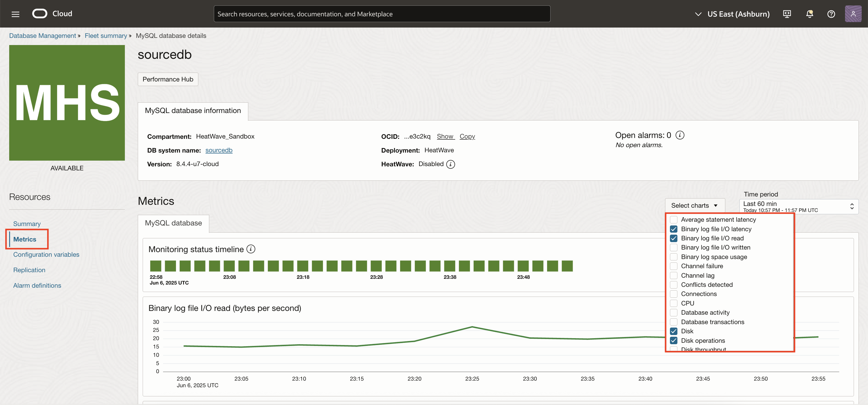Show the full OCID value
Screen dimensions: 868x405
445,136
